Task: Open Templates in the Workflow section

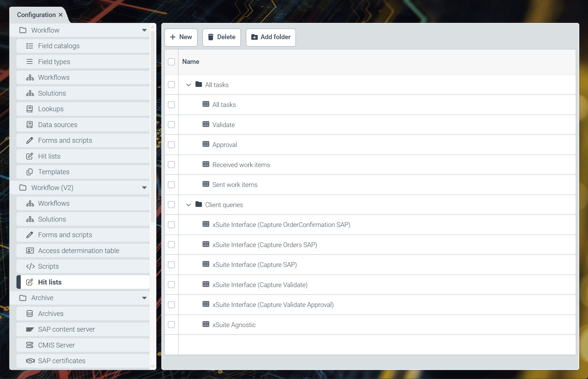Action: coord(54,172)
